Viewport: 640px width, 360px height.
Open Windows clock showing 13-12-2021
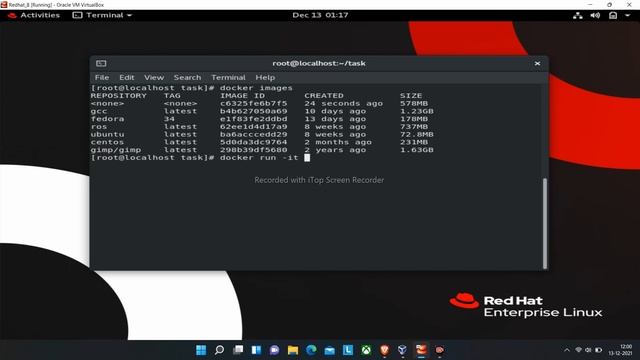point(621,350)
